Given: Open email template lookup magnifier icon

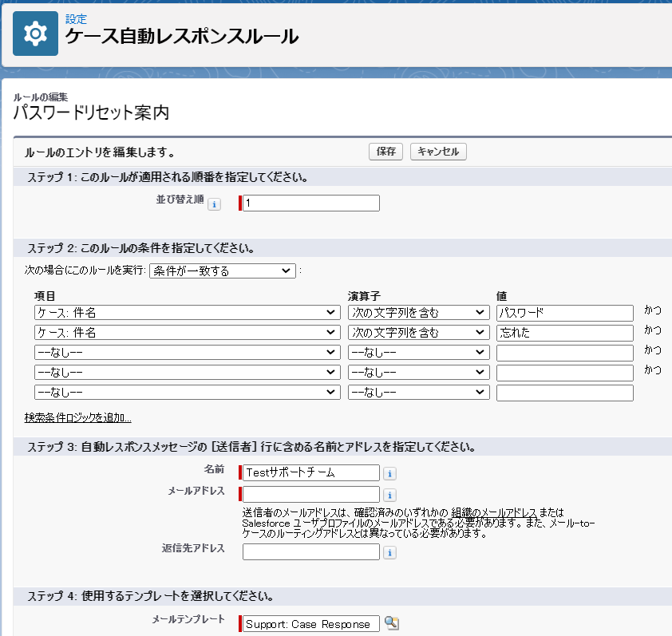Looking at the screenshot, I should point(391,622).
